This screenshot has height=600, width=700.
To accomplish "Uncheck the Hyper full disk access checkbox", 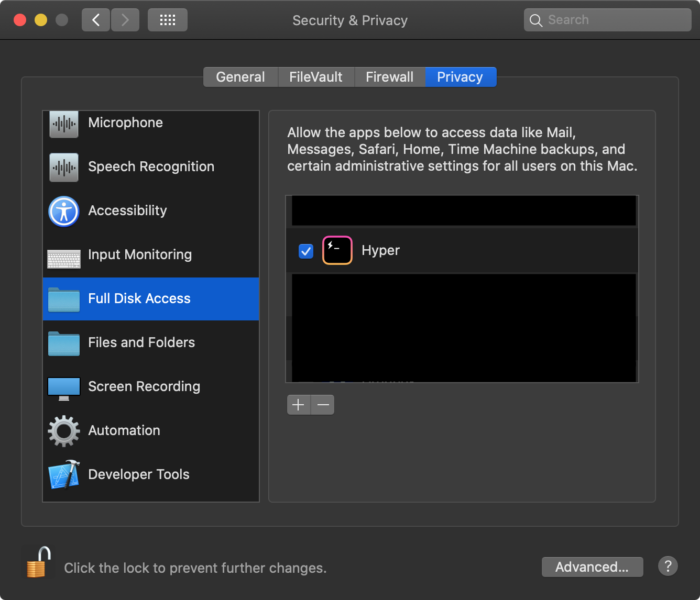I will point(306,251).
